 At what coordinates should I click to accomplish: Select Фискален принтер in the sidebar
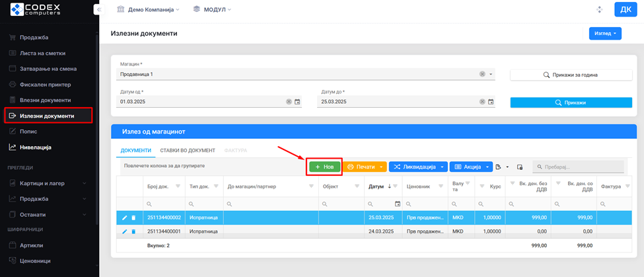point(45,85)
